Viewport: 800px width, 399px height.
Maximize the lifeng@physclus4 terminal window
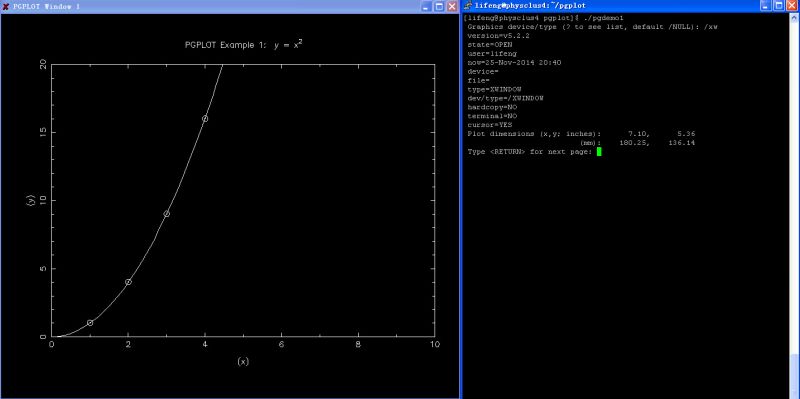tap(779, 6)
